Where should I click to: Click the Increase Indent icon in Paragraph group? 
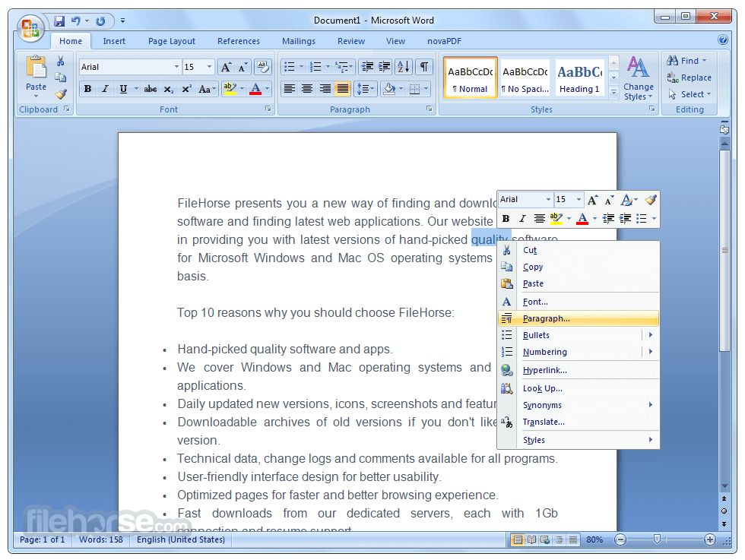click(385, 67)
